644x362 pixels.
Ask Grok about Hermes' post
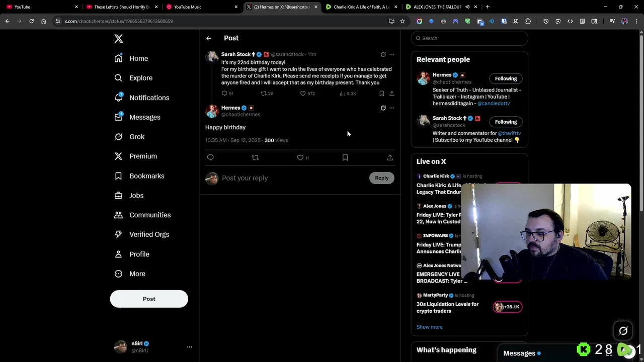pyautogui.click(x=383, y=108)
